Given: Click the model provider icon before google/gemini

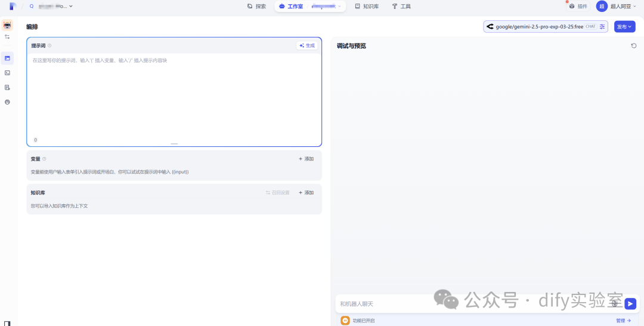Looking at the screenshot, I should [490, 27].
